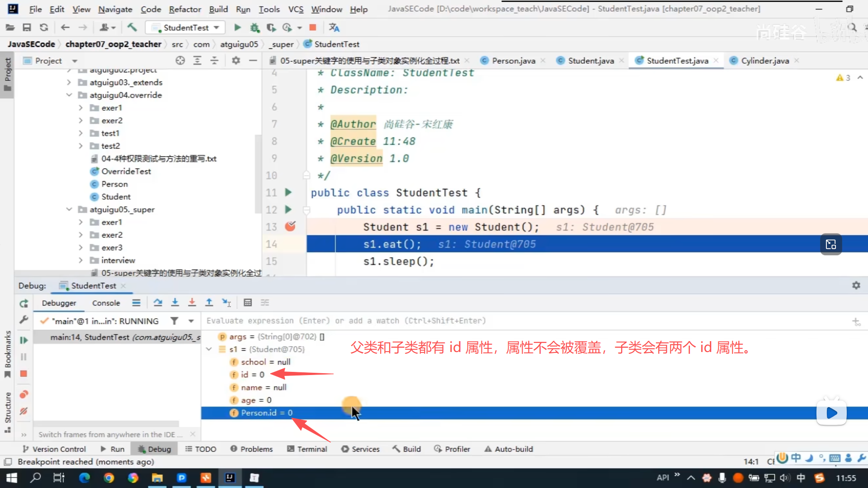
Task: Click the Evaluate Expression calculator icon
Action: (247, 303)
